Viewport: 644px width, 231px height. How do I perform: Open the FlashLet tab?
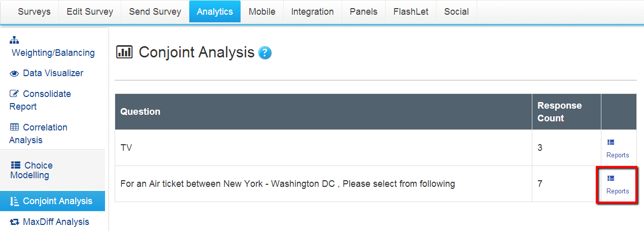click(411, 12)
